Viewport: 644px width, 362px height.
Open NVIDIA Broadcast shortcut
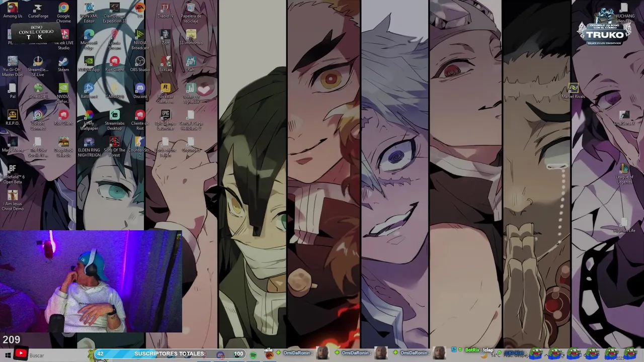(140, 40)
